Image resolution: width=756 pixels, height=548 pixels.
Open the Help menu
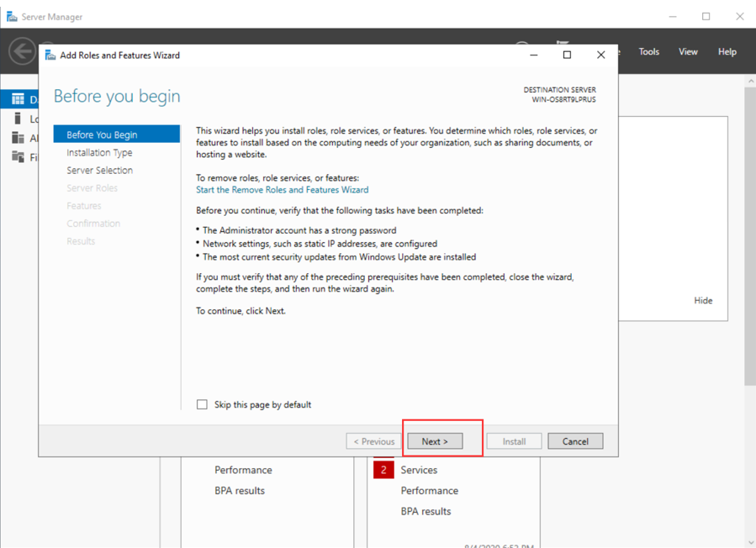pos(727,51)
